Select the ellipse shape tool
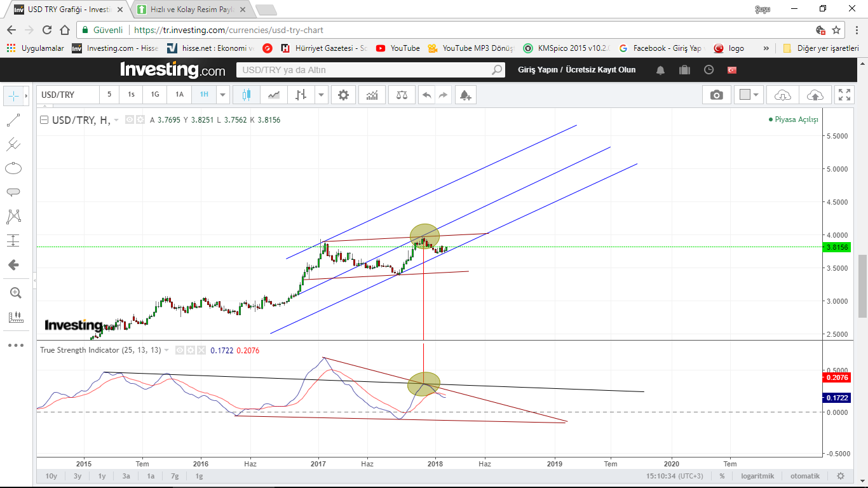The height and width of the screenshot is (488, 868). [13, 168]
